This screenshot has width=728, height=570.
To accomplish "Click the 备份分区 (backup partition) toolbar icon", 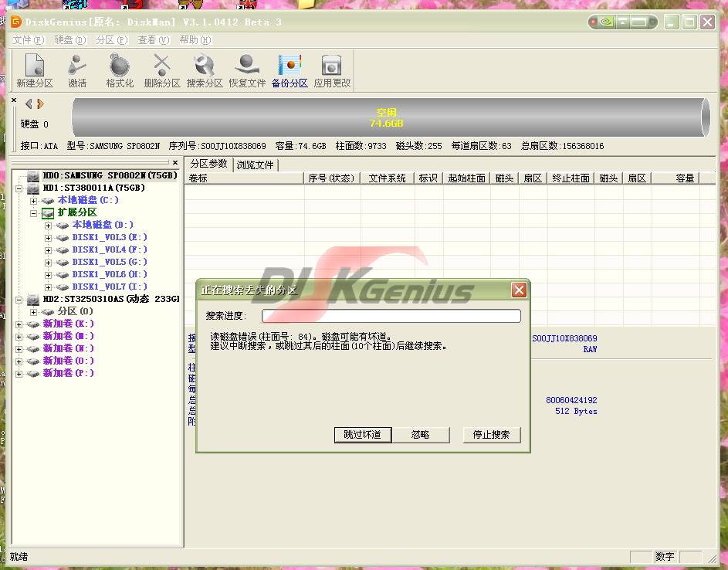I will (x=290, y=70).
